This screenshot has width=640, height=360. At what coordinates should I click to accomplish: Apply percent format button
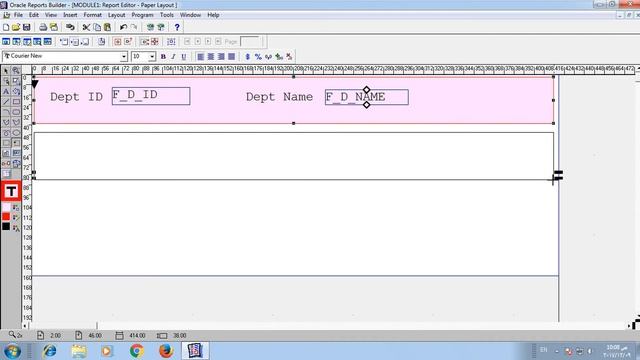[x=258, y=56]
